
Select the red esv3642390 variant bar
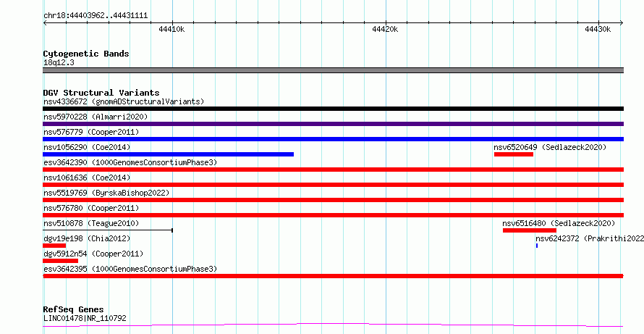(x=333, y=170)
